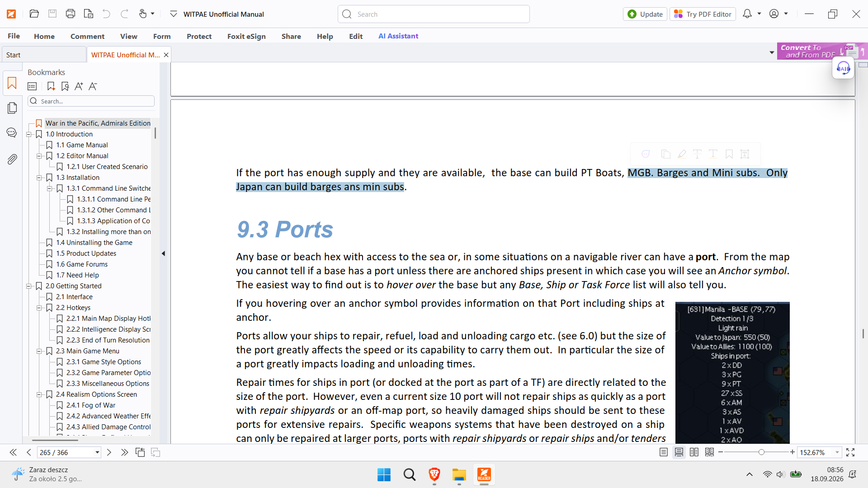Viewport: 868px width, 488px height.
Task: Open the Bookmarks panel icon
Action: [12, 83]
